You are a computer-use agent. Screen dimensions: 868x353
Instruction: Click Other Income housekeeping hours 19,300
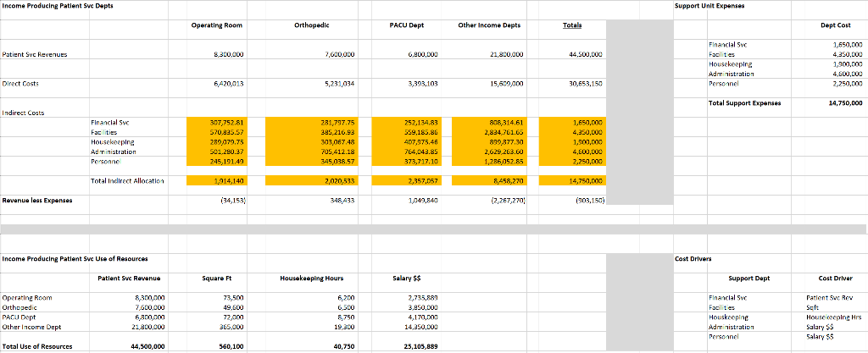pyautogui.click(x=344, y=327)
